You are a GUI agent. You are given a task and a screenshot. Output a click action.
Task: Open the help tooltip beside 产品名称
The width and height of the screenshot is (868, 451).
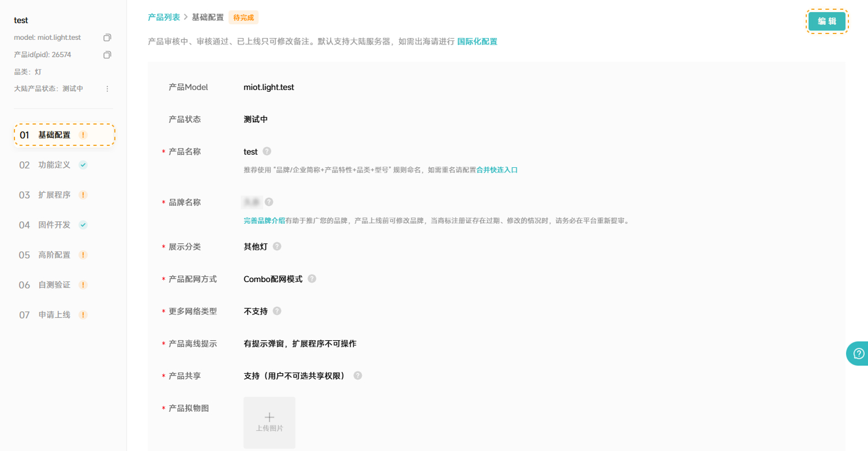click(267, 151)
